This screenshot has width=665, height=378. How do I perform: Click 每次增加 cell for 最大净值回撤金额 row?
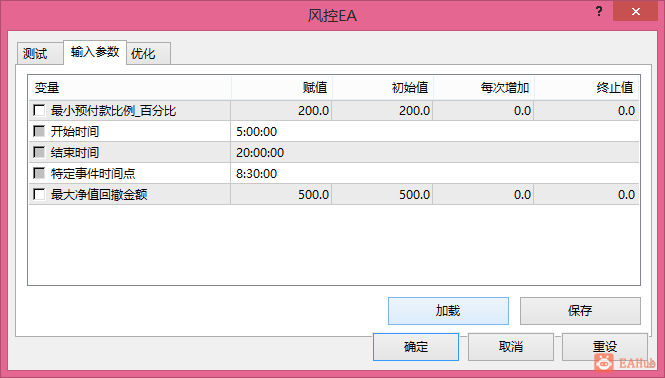tap(483, 194)
